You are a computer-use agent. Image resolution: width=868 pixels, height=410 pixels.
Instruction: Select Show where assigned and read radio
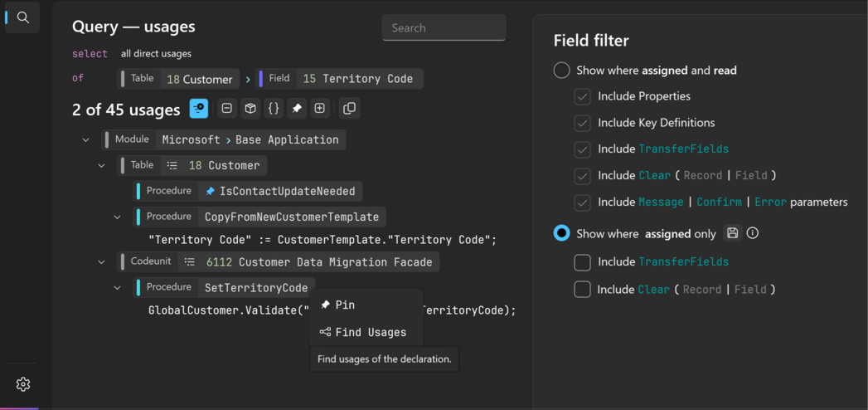(562, 71)
